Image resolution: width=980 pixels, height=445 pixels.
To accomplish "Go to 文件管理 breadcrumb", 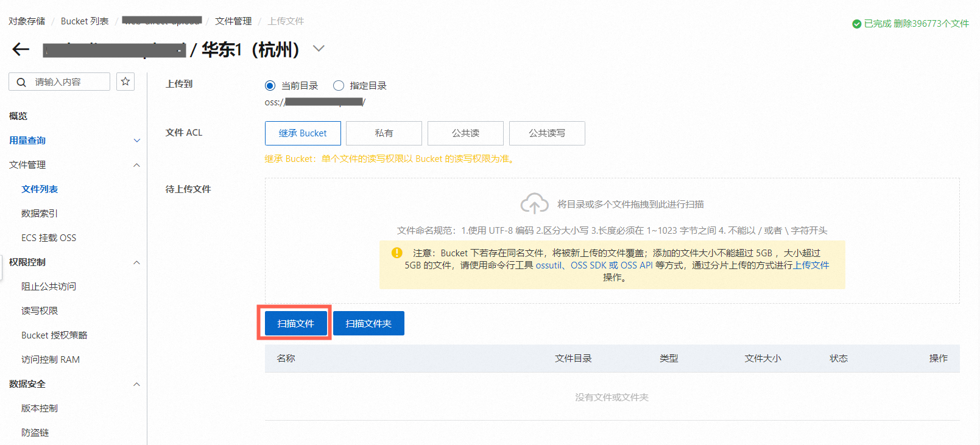I will [x=233, y=21].
